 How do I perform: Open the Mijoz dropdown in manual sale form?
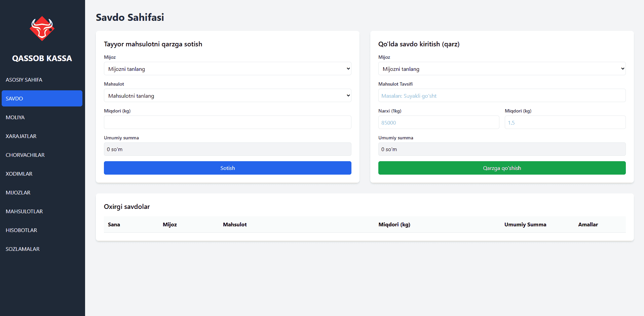pos(502,69)
